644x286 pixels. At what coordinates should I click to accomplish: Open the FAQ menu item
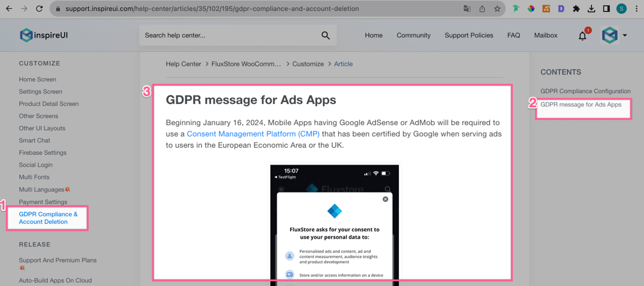tap(513, 35)
